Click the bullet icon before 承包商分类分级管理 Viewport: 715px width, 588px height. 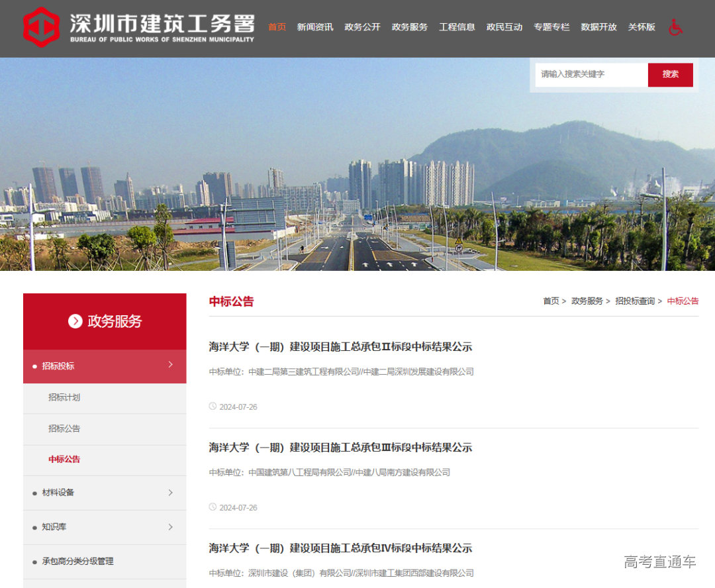(x=34, y=561)
